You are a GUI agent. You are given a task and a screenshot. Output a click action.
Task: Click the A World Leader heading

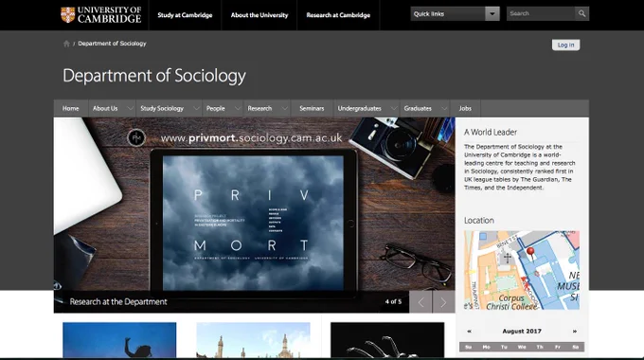[x=491, y=133]
